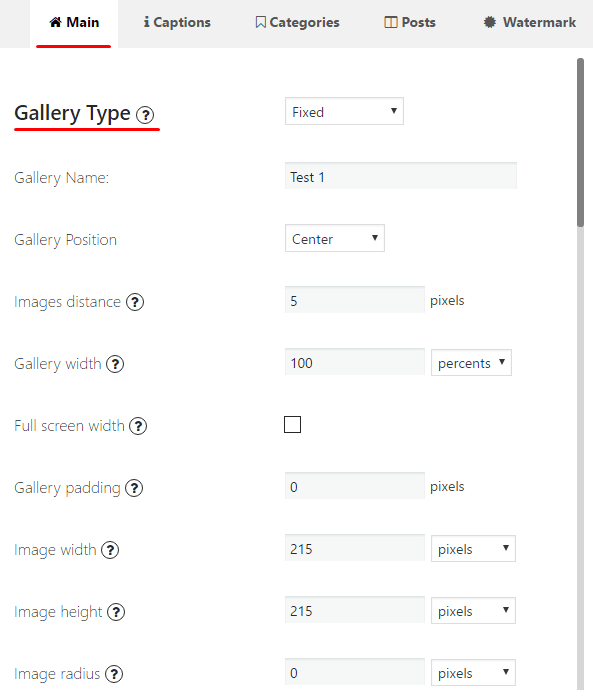Open the Gallery width percents unit dropdown
This screenshot has height=697, width=593.
(x=471, y=363)
